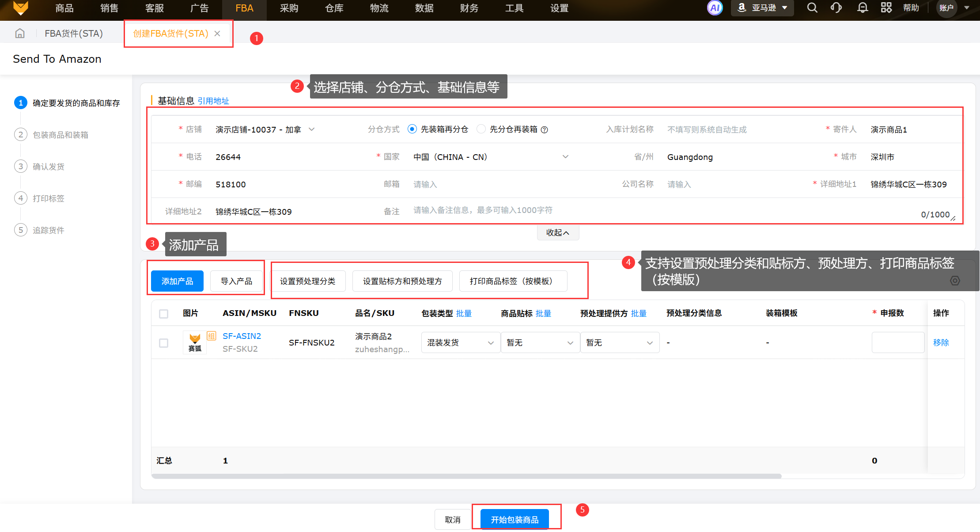Choose the 先分仓再装箱 radio button
Image resolution: width=980 pixels, height=532 pixels.
click(x=481, y=129)
